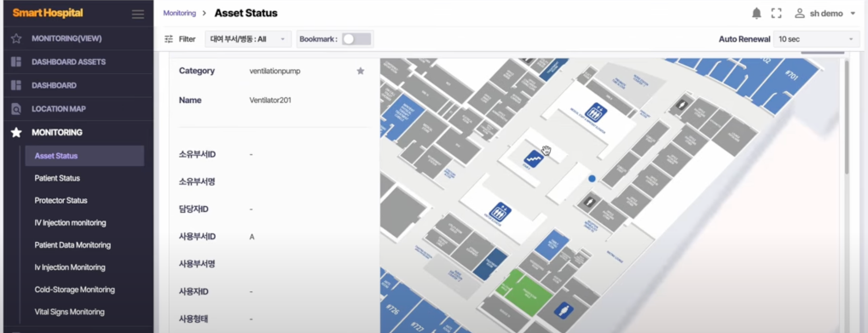Toggle the Bookmark switch
The width and height of the screenshot is (868, 333).
(x=356, y=39)
